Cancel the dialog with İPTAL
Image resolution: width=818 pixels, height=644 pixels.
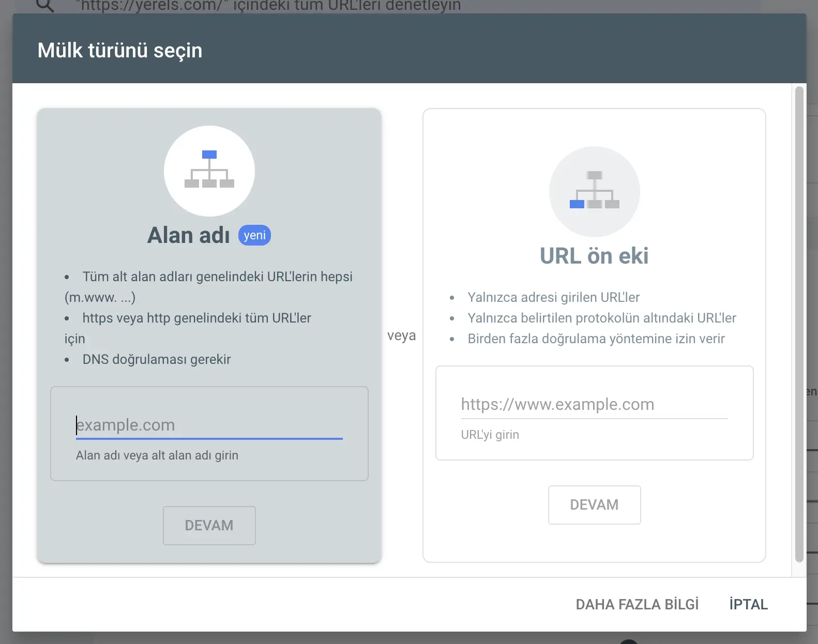748,604
